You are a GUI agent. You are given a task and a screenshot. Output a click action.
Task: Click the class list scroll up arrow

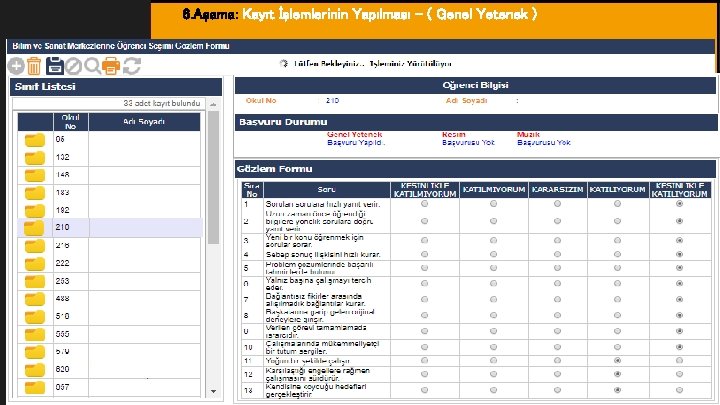pyautogui.click(x=213, y=105)
